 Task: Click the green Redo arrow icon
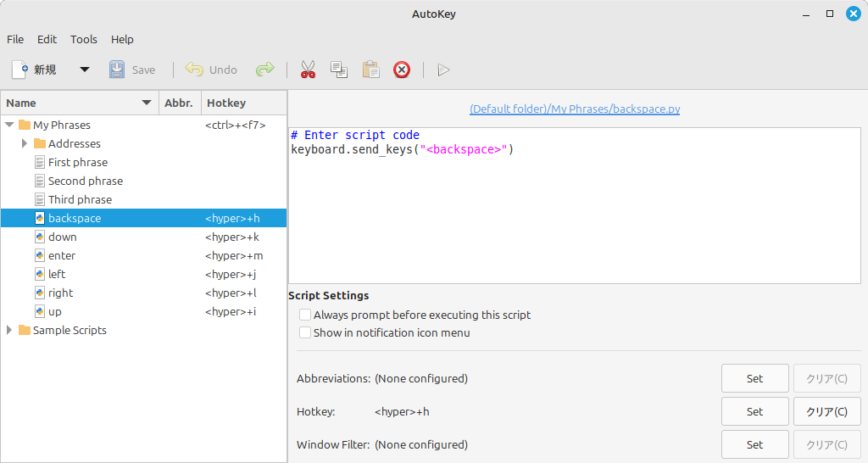click(x=265, y=70)
